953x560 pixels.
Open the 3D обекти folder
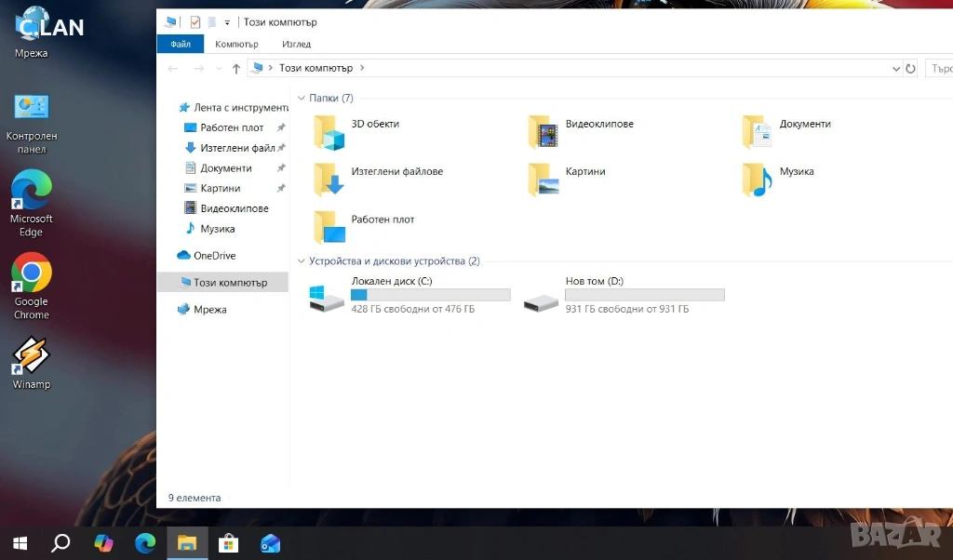(x=330, y=132)
